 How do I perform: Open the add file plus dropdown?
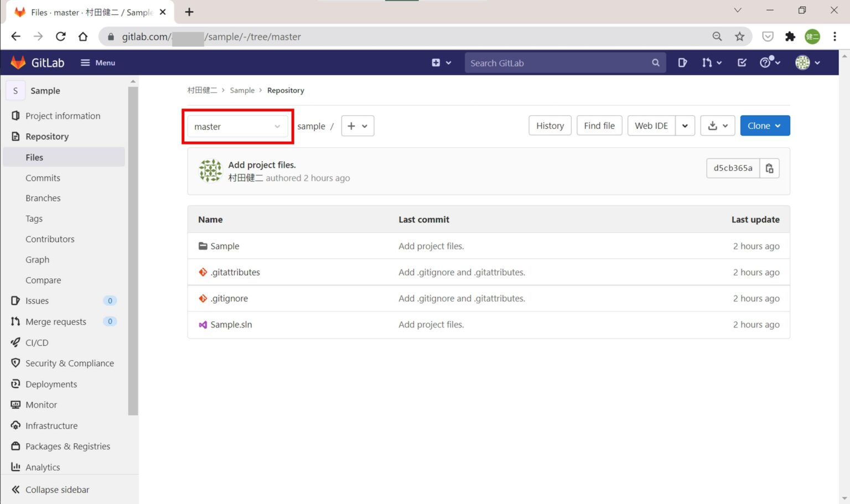coord(357,126)
